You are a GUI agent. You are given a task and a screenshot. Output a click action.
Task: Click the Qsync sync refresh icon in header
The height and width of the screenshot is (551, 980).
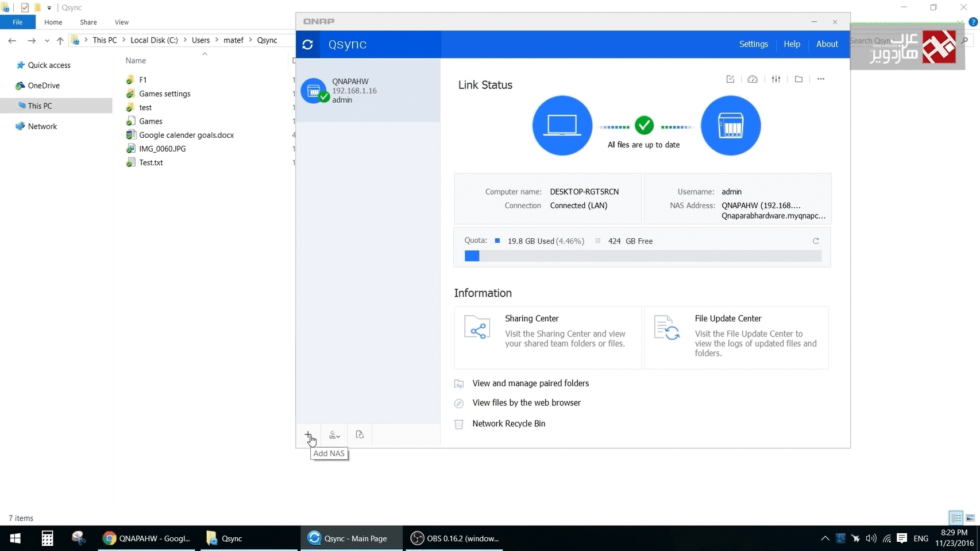click(307, 44)
